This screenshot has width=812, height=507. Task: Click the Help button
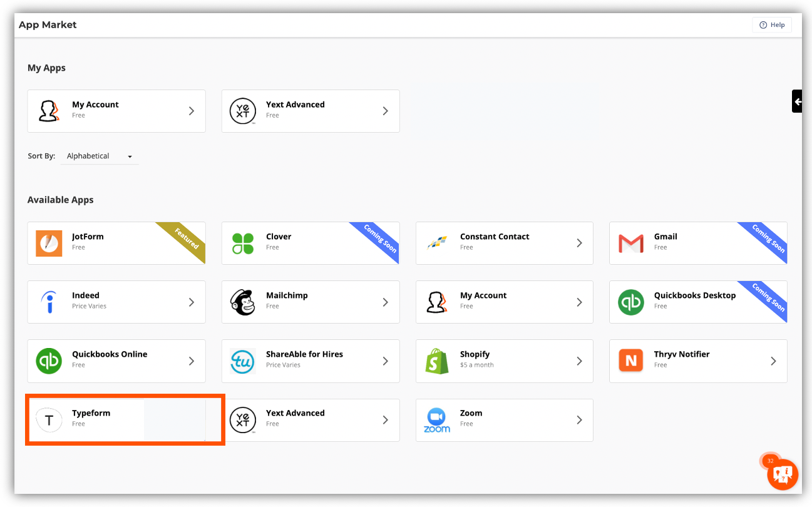(772, 25)
